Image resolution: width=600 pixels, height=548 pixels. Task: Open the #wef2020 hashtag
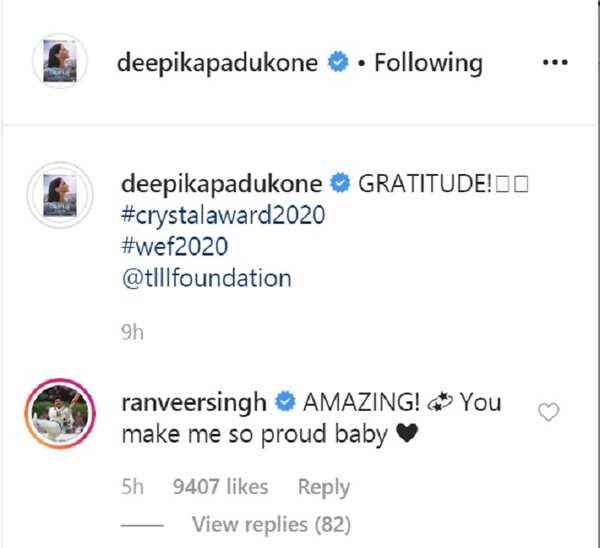[x=174, y=247]
